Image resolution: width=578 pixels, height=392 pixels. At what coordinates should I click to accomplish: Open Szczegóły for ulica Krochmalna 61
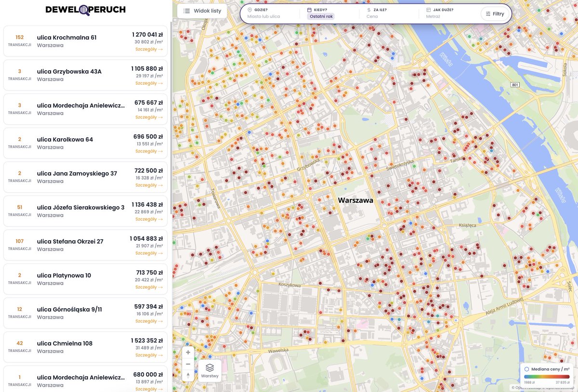(149, 49)
